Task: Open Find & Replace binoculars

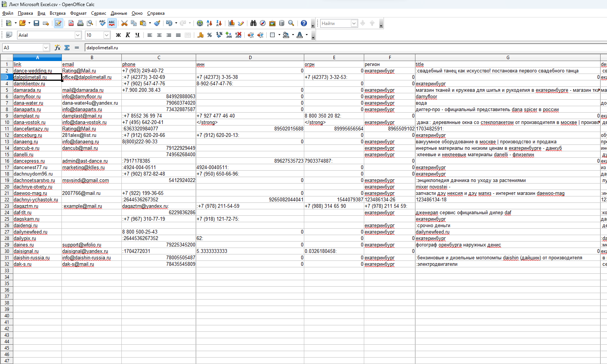Action: point(253,23)
